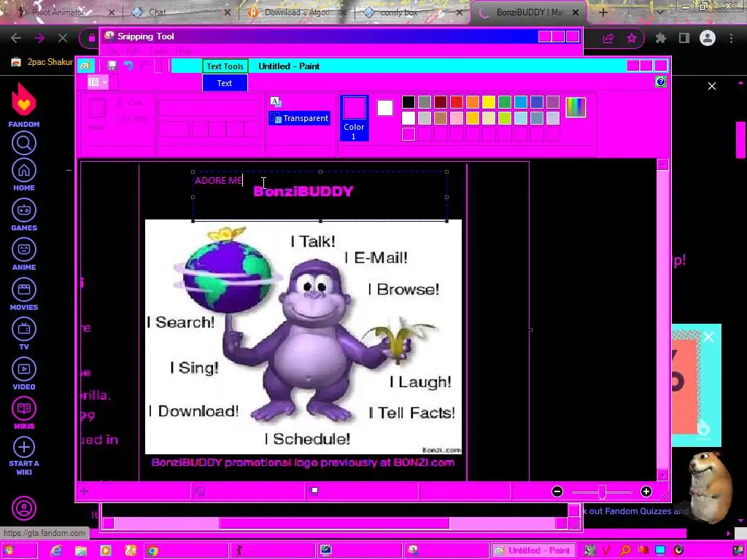The height and width of the screenshot is (560, 747).
Task: Open Internet Explorer from taskbar
Action: (x=56, y=551)
